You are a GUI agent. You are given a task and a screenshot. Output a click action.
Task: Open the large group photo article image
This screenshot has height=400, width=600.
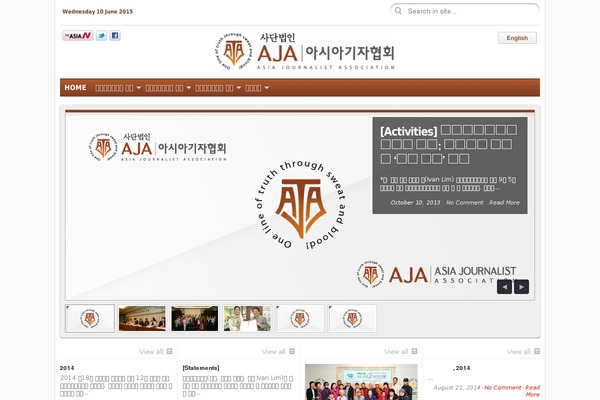coord(361,382)
